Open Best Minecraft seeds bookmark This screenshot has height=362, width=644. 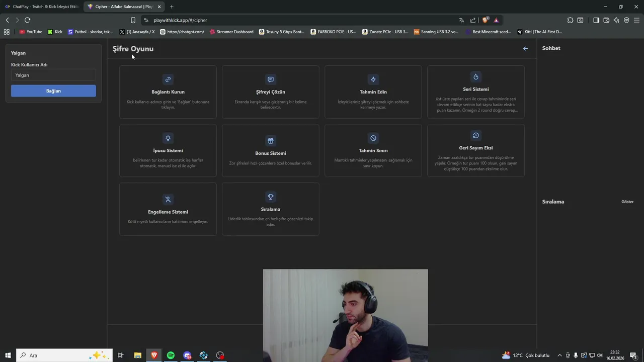coord(488,32)
